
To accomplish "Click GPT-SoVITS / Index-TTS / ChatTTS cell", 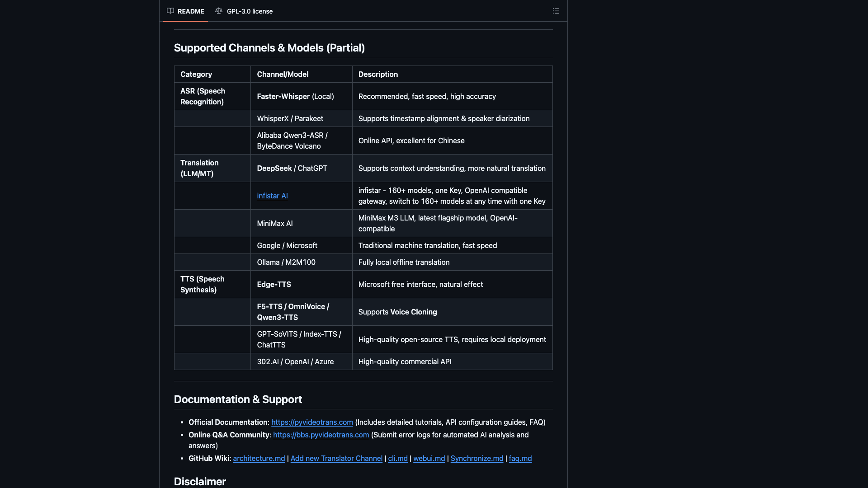I will (302, 339).
